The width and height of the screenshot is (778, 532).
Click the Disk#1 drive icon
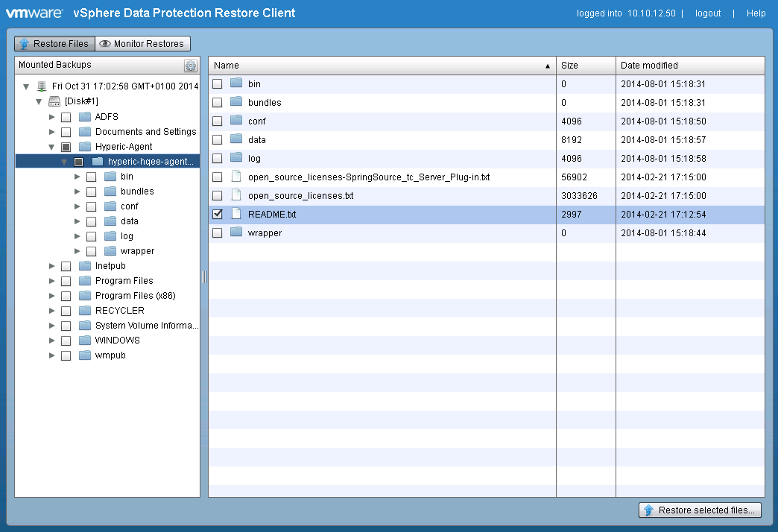pos(54,101)
